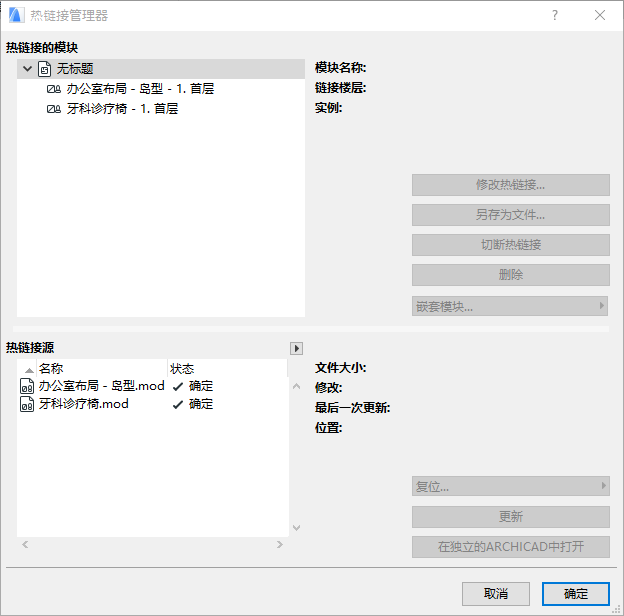Click the sort arrow column header

tap(29, 370)
